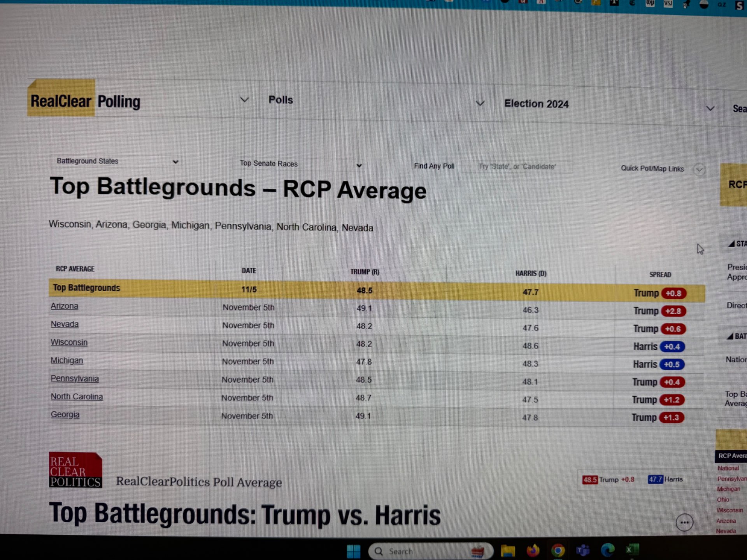Open the Election 2024 navigation menu
Image resolution: width=747 pixels, height=560 pixels.
[x=536, y=104]
